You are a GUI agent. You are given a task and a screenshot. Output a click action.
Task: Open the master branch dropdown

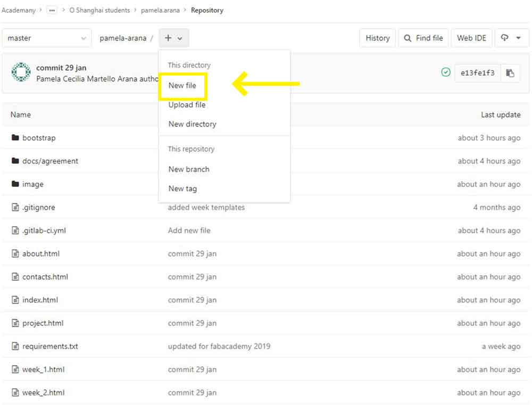(x=47, y=38)
